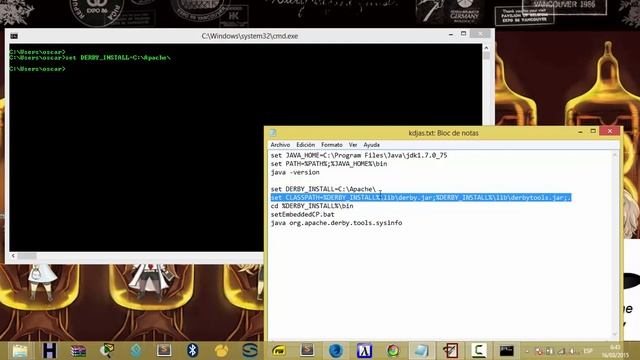Click the Notepad vertical scrollbar up arrow
The height and width of the screenshot is (360, 640).
tap(615, 155)
